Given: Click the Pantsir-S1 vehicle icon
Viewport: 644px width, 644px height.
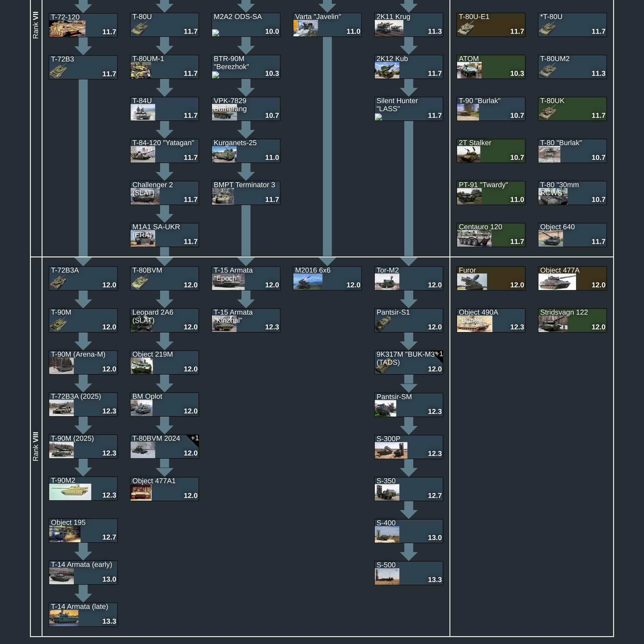Looking at the screenshot, I should [383, 324].
